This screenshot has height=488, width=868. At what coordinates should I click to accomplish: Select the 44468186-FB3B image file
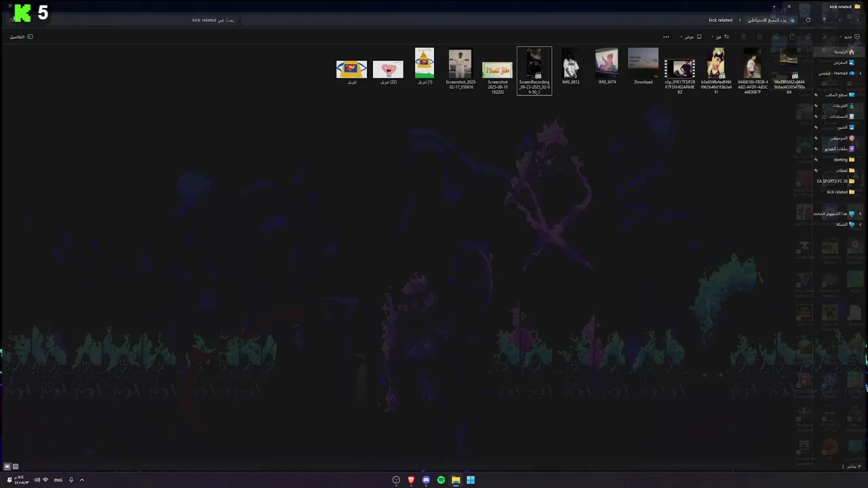click(753, 70)
